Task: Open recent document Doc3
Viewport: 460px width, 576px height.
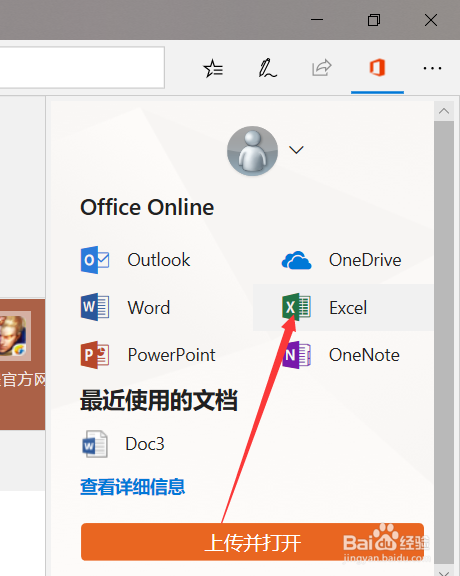Action: [145, 444]
